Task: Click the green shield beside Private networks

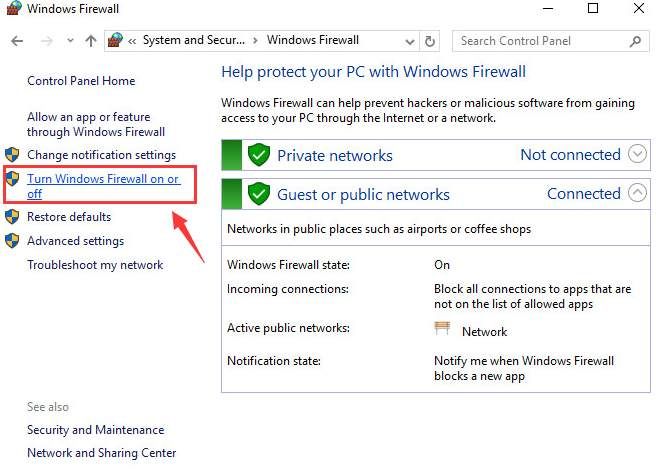Action: point(259,155)
